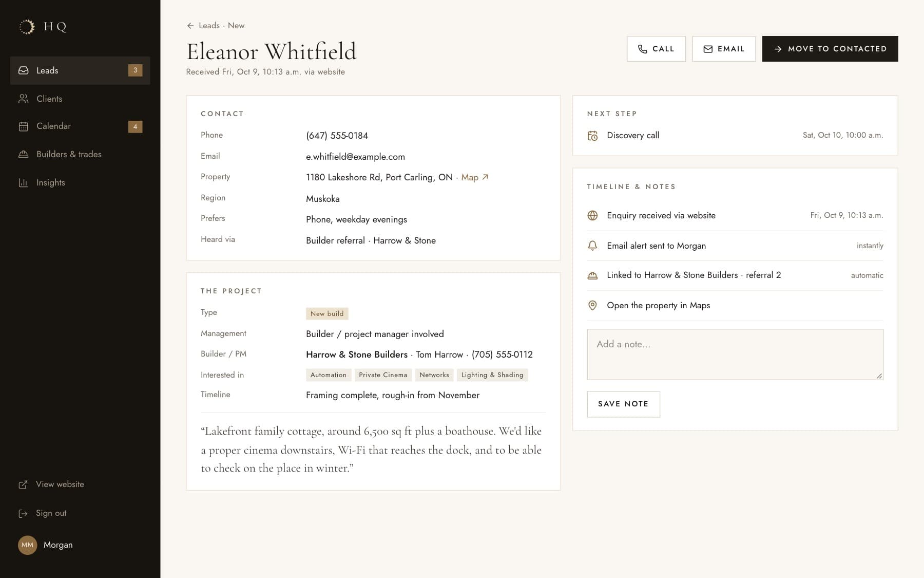Image resolution: width=924 pixels, height=578 pixels.
Task: Click the Calendar icon in sidebar
Action: [x=24, y=126]
